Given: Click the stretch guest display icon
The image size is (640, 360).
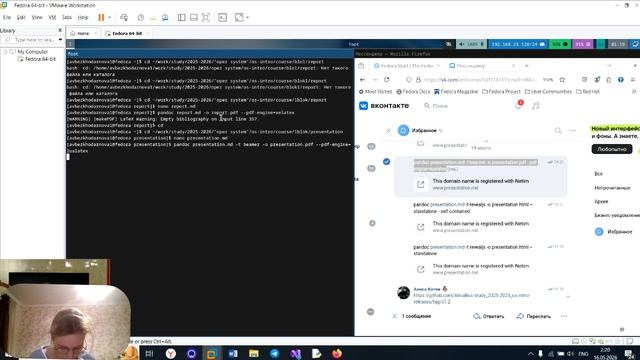Looking at the screenshot, I should (x=239, y=18).
